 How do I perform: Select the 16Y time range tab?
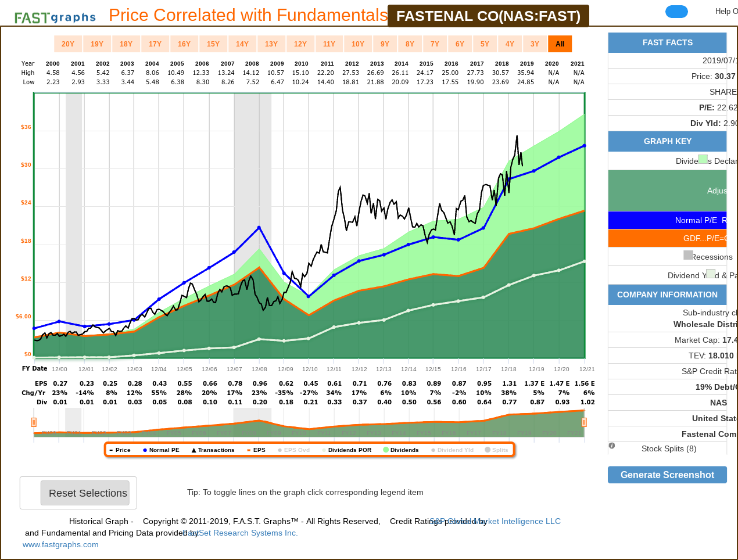point(184,44)
